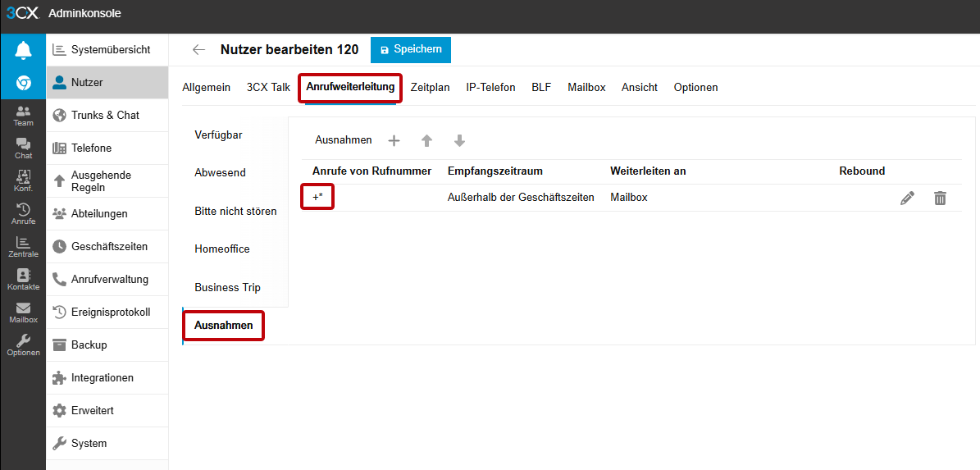The height and width of the screenshot is (470, 980).
Task: Click the +* caller number entry
Action: (317, 198)
